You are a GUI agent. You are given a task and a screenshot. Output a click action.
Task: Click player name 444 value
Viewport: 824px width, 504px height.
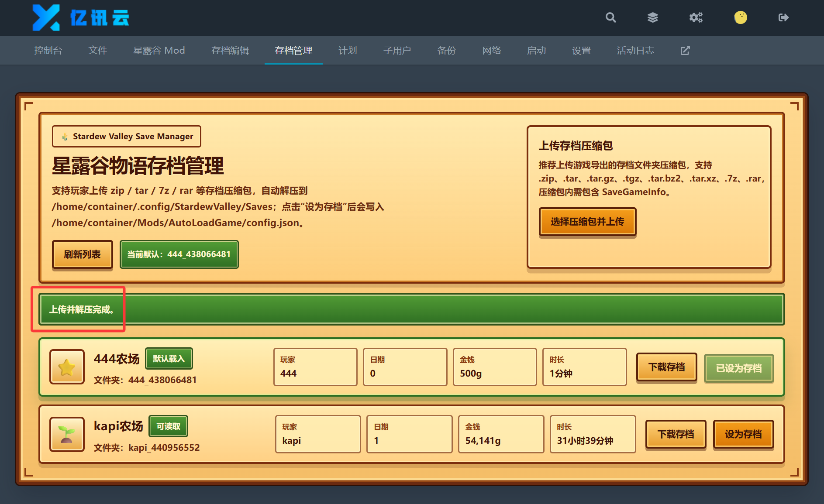pyautogui.click(x=288, y=374)
